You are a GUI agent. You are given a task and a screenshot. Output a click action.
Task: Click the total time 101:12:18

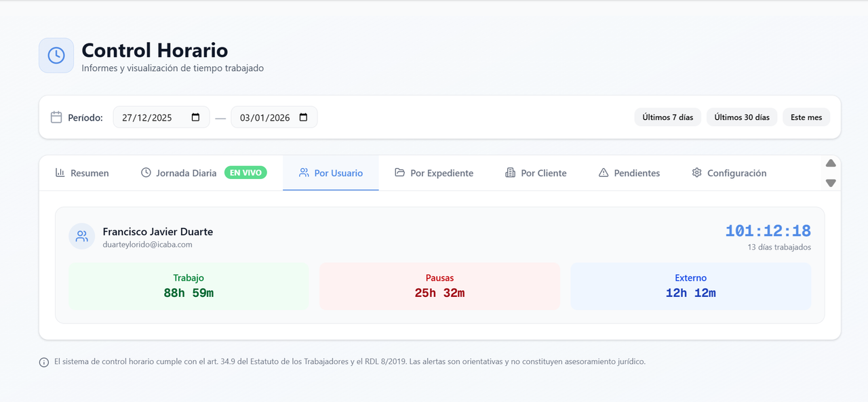pyautogui.click(x=768, y=230)
